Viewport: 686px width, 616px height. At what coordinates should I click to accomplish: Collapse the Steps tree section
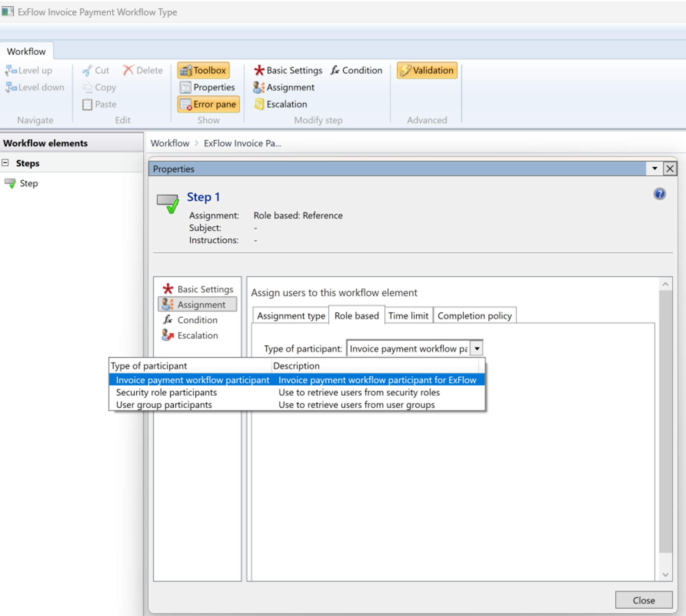tap(5, 163)
